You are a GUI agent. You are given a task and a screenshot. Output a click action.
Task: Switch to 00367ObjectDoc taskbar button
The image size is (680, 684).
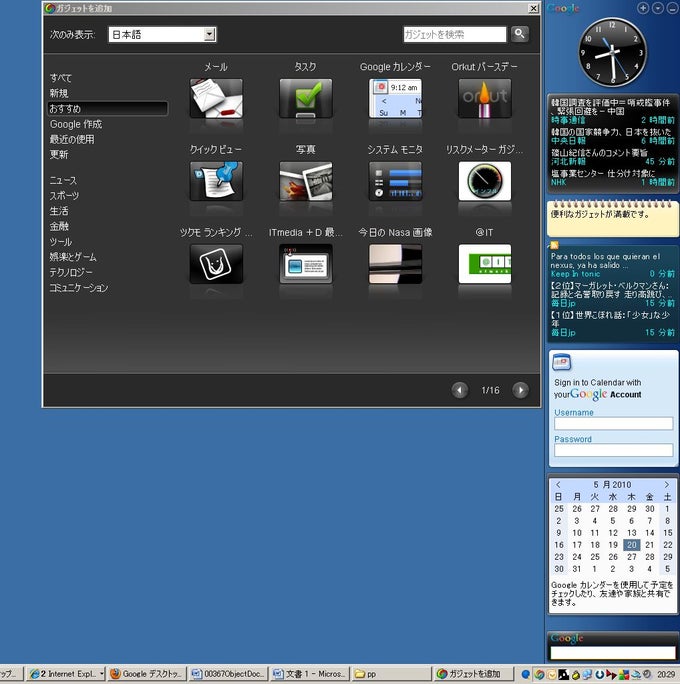(229, 674)
